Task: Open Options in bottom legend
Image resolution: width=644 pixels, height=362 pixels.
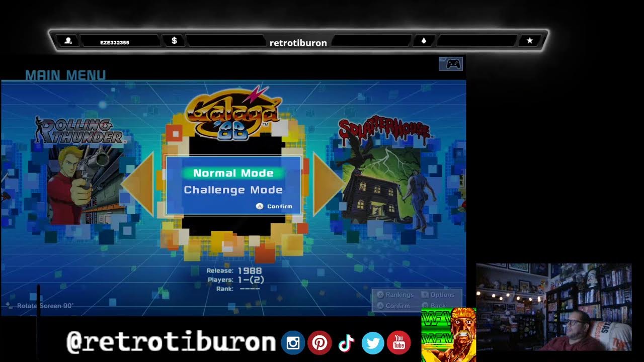Action: click(x=438, y=295)
